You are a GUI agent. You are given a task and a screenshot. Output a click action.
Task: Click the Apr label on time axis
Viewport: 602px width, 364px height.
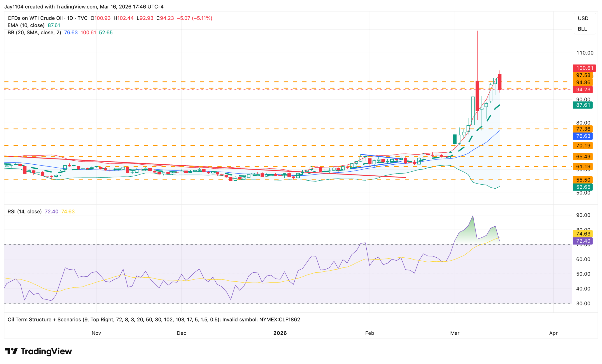(553, 333)
